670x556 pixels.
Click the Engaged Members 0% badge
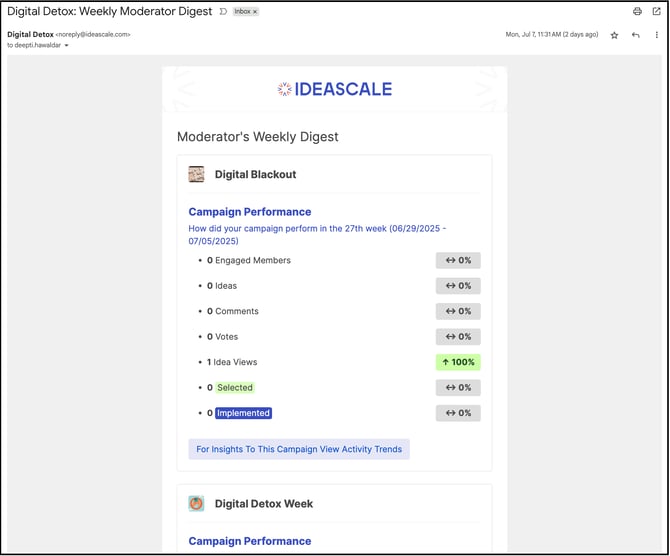coord(458,261)
